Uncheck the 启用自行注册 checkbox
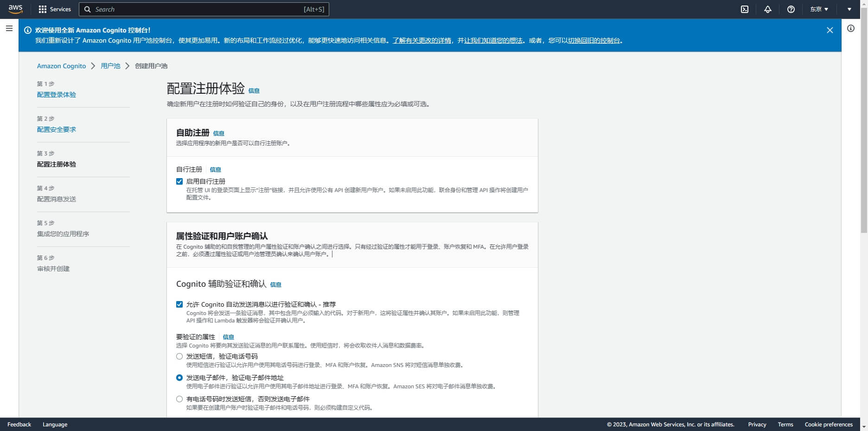The height and width of the screenshot is (431, 868). coord(179,181)
